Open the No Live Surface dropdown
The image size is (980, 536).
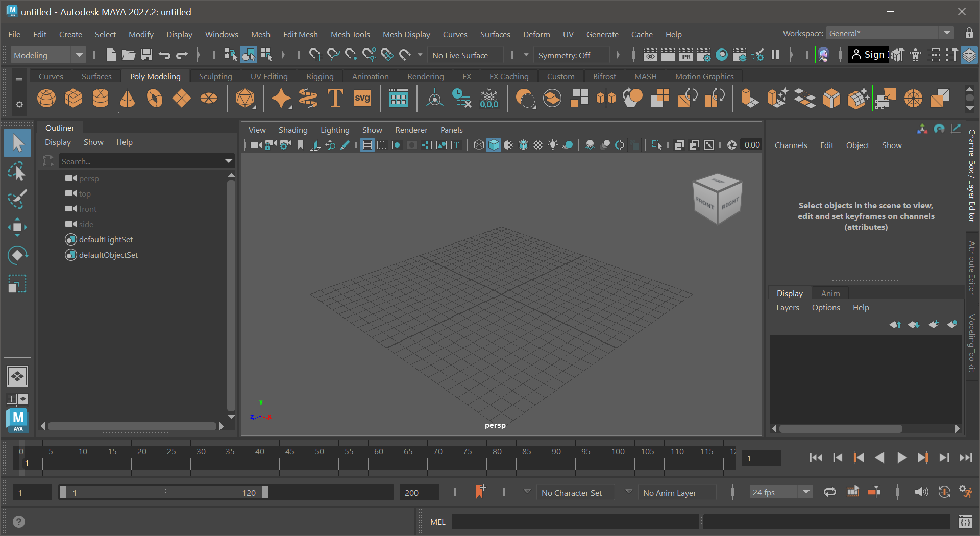466,55
